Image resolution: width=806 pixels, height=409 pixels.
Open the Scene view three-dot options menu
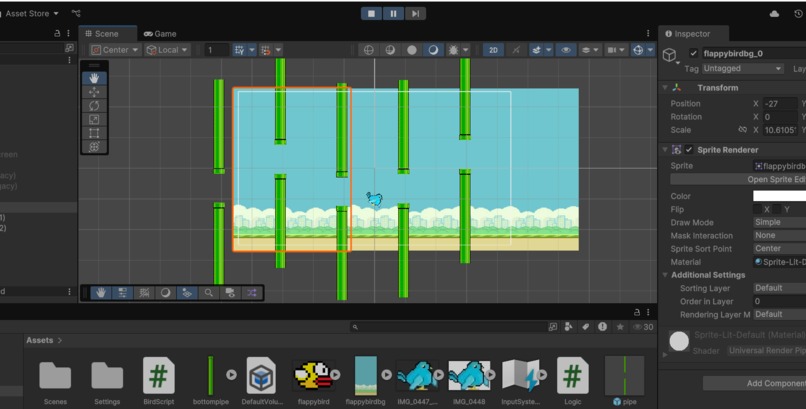[x=648, y=34]
